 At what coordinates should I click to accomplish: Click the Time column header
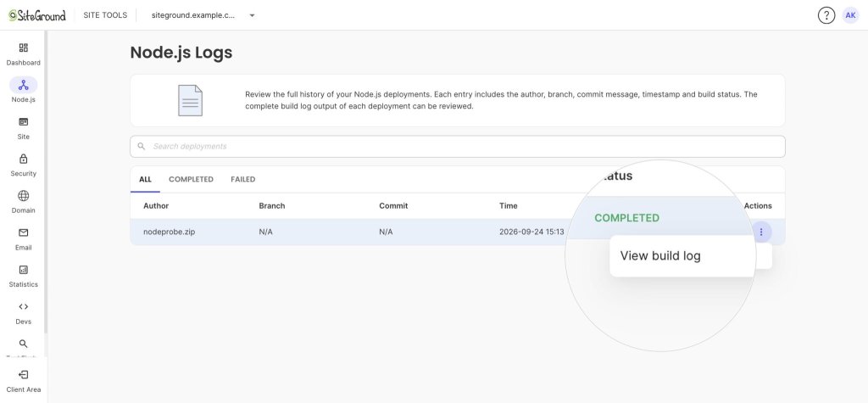pyautogui.click(x=509, y=205)
